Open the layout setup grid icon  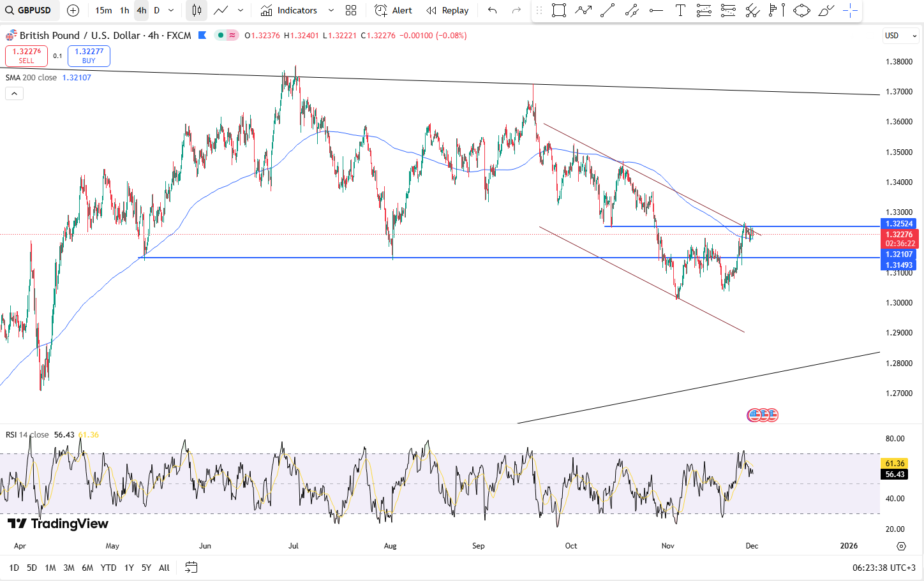(x=351, y=10)
